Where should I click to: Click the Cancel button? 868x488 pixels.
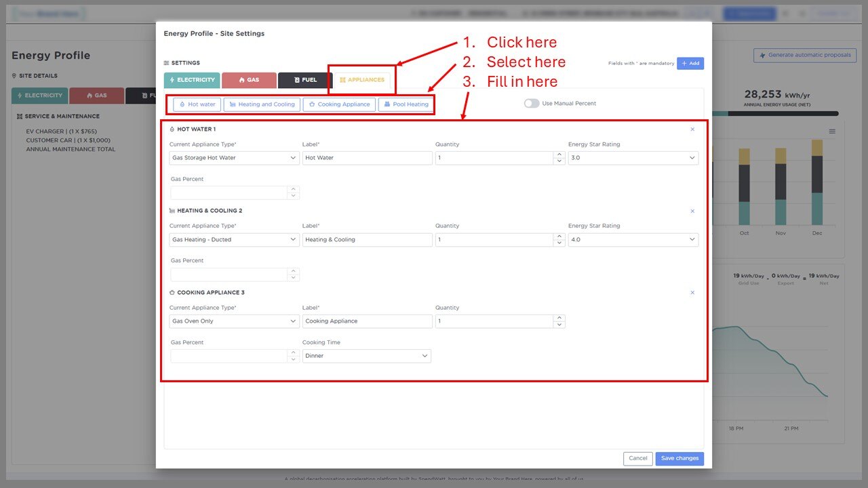637,459
